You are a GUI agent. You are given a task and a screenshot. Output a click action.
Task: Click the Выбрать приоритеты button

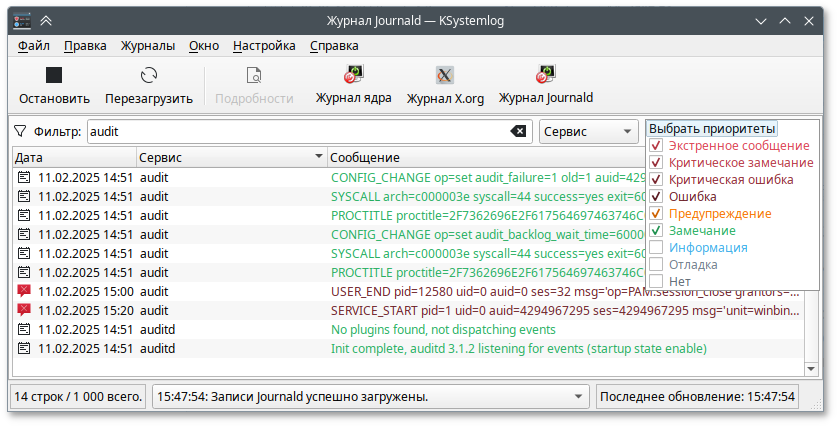point(712,129)
